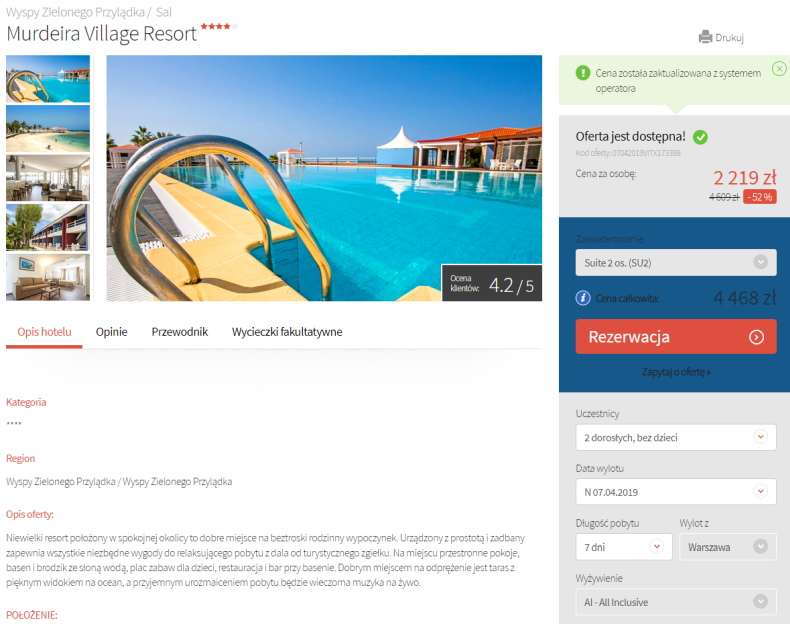This screenshot has height=624, width=790.
Task: Expand the Uczestnicy participants dropdown
Action: pos(676,437)
